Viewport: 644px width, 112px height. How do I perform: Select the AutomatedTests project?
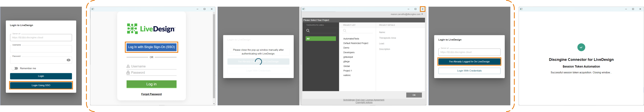coord(351,39)
